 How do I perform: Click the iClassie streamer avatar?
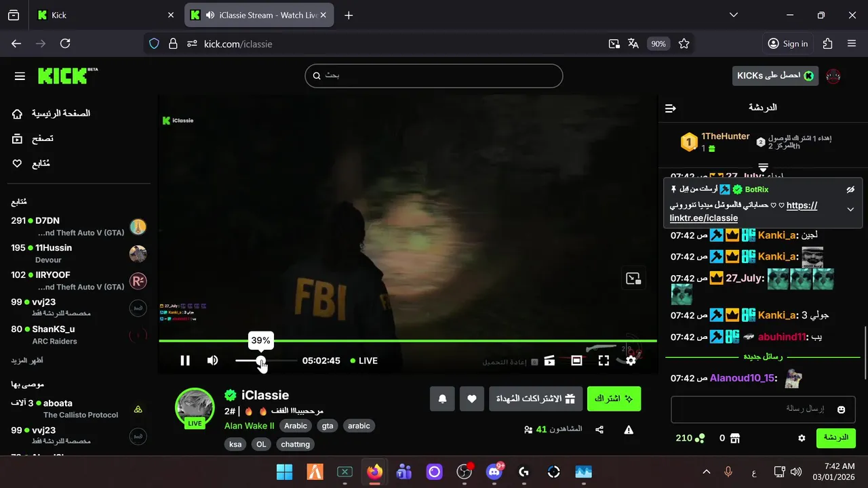(x=195, y=407)
